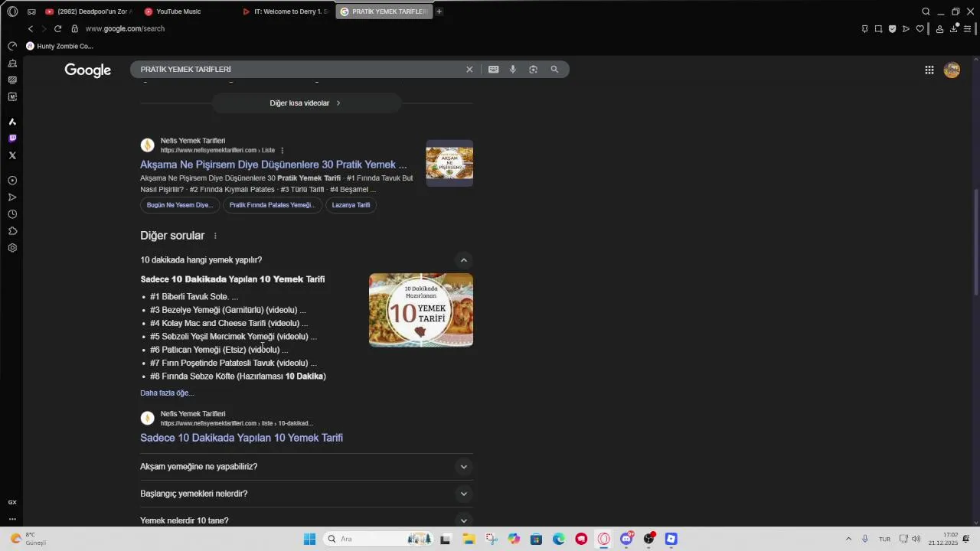The image size is (980, 551).
Task: View site security lock information
Action: [74, 28]
